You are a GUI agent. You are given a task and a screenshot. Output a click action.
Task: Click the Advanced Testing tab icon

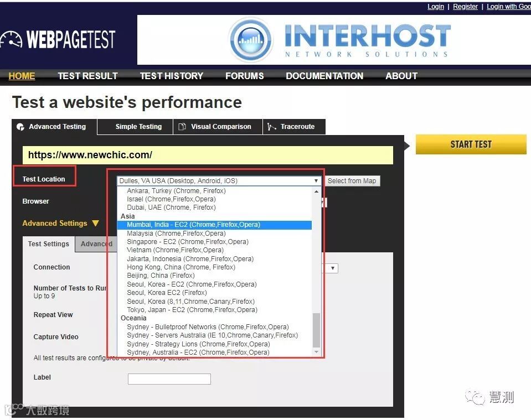pos(20,127)
